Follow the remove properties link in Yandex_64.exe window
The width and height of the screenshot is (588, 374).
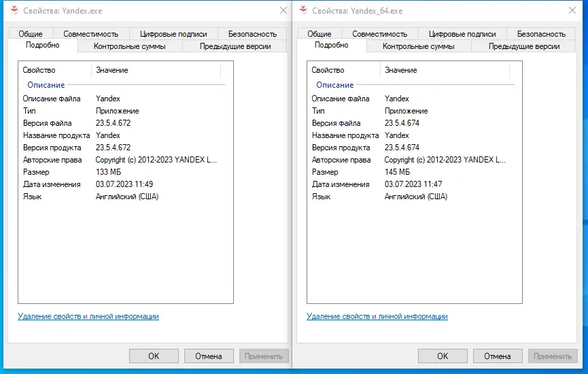click(377, 316)
